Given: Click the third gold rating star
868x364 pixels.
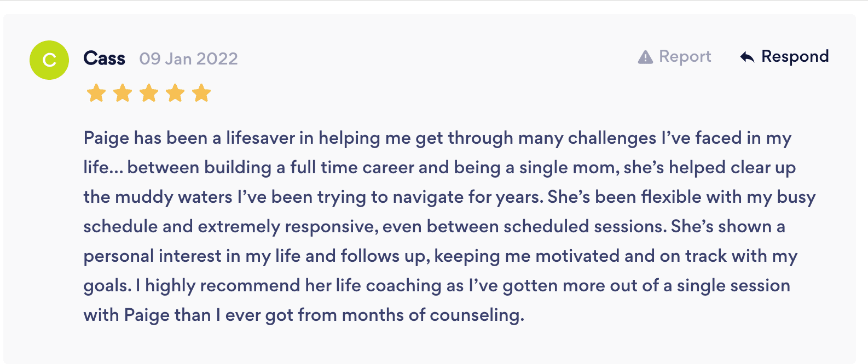Looking at the screenshot, I should pyautogui.click(x=149, y=93).
